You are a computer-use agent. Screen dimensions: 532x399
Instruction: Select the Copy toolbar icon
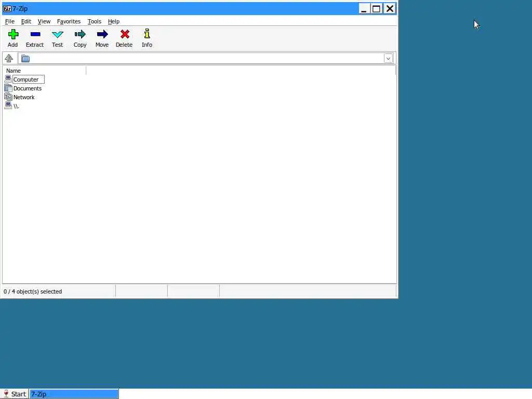click(80, 34)
